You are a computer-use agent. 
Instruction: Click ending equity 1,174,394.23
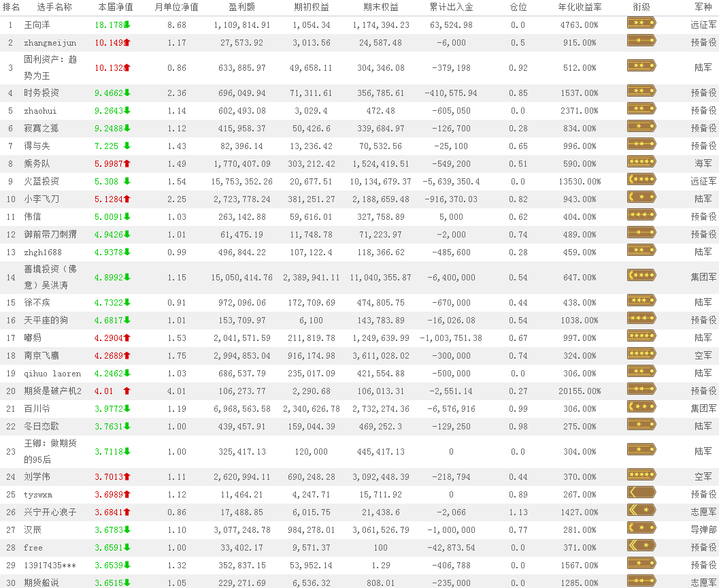(381, 25)
